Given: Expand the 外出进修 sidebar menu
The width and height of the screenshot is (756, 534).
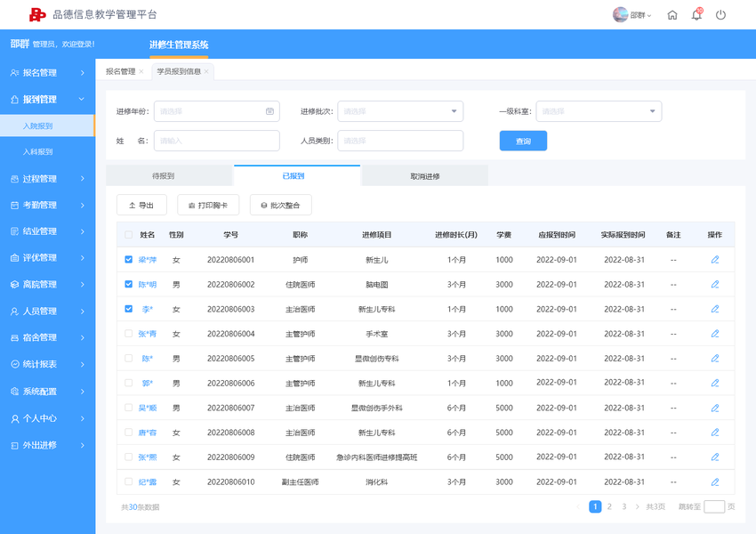Looking at the screenshot, I should (47, 445).
